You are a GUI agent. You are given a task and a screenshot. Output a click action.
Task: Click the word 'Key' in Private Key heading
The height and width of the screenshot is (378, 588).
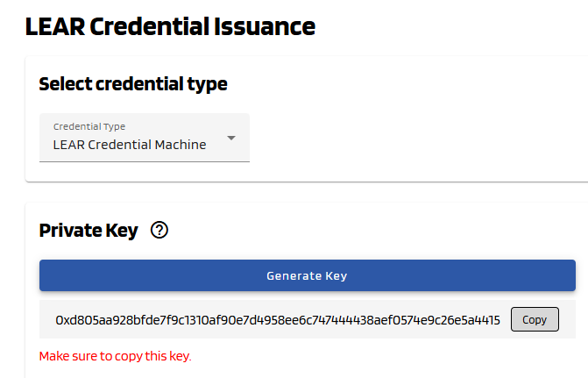point(121,231)
